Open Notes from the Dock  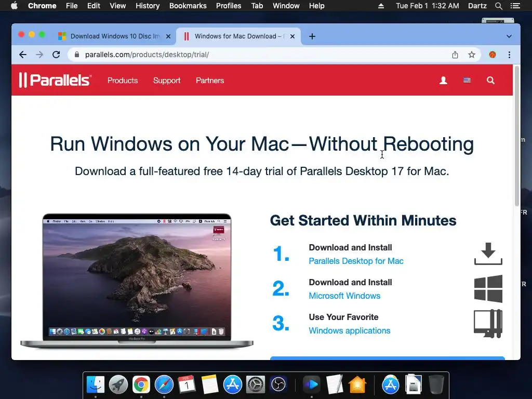210,385
